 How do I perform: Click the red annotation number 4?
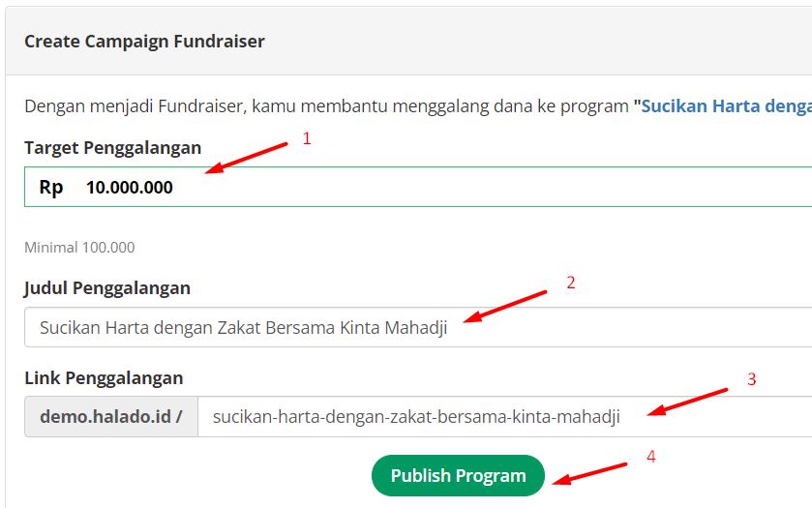pos(651,457)
